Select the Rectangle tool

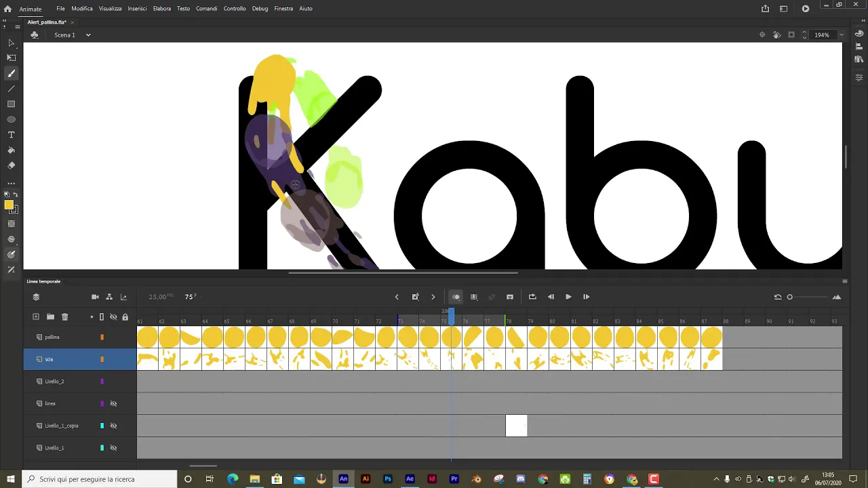pyautogui.click(x=11, y=104)
